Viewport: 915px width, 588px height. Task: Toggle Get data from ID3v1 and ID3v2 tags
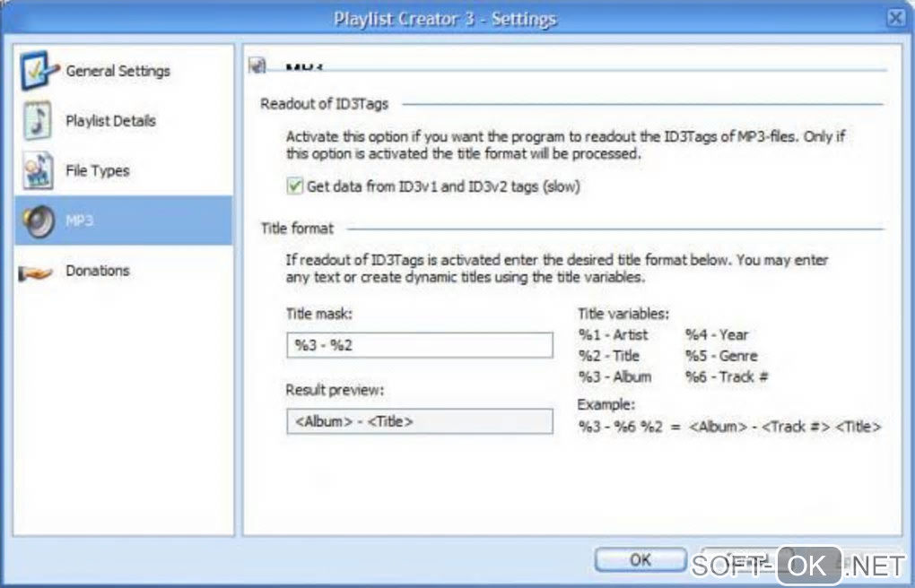point(295,186)
